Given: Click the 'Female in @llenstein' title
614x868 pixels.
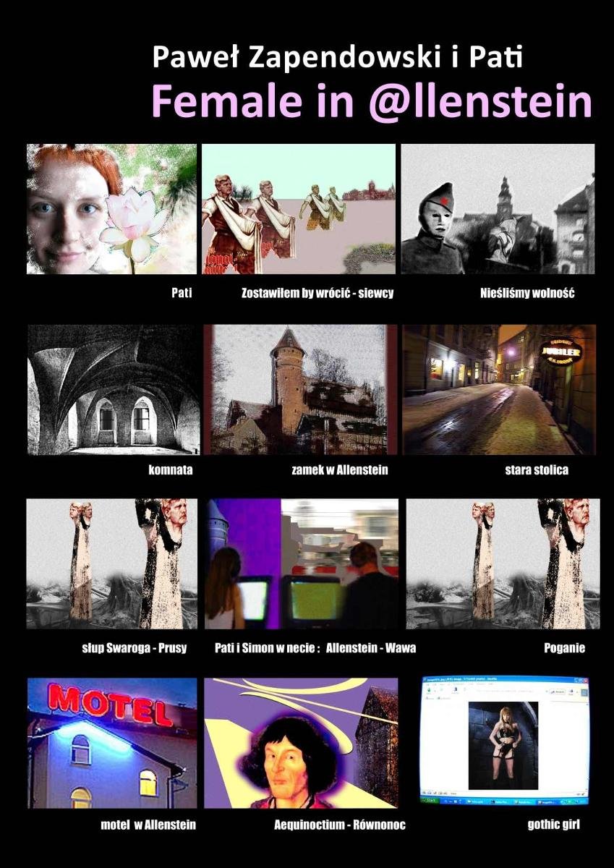Looking at the screenshot, I should click(371, 103).
